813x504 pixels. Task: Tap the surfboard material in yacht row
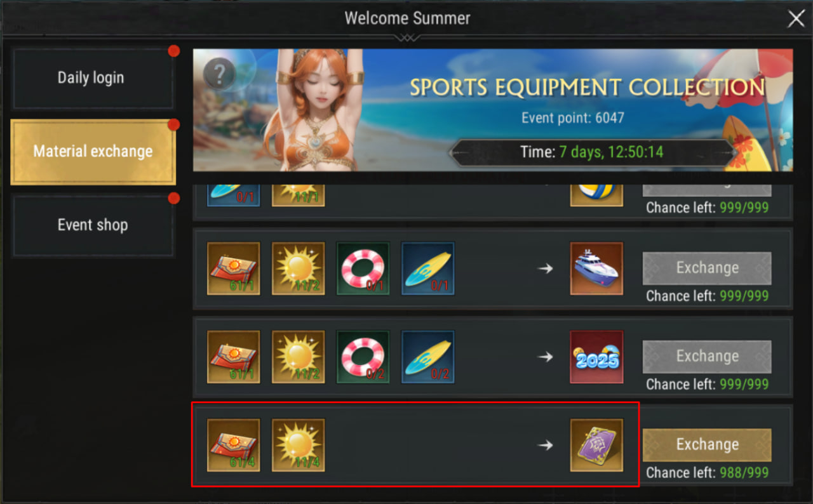pos(427,268)
